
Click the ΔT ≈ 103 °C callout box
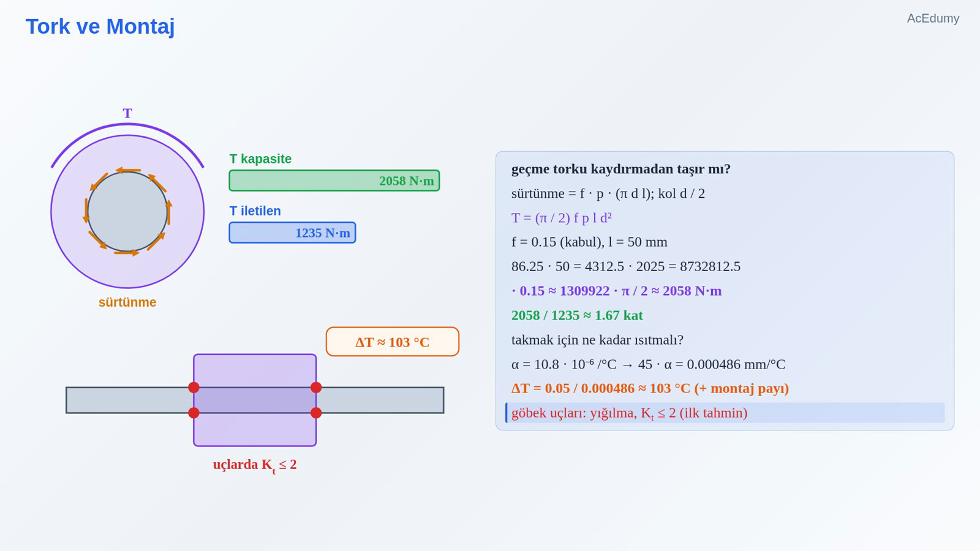pos(392,342)
